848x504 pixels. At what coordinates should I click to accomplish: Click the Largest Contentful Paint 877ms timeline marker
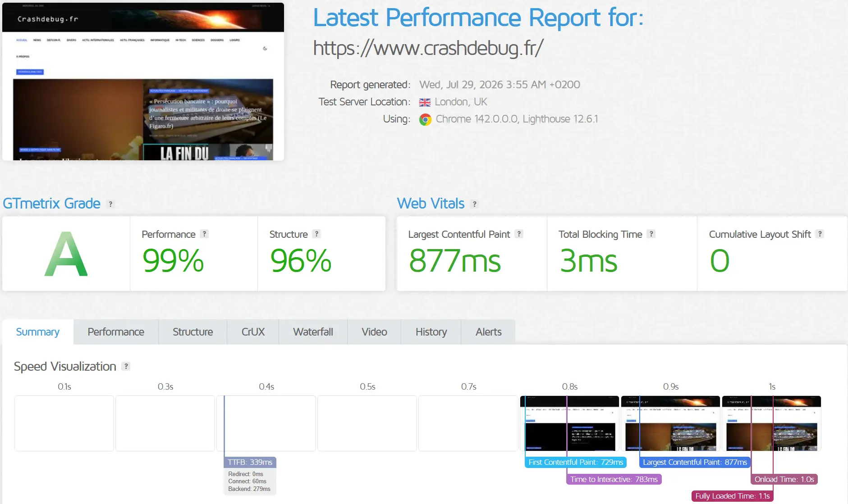pos(695,462)
